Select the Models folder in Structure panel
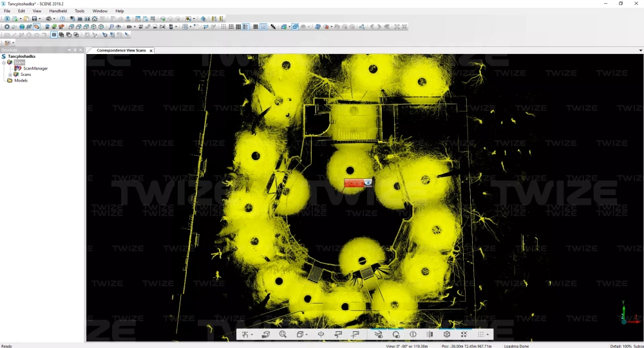The image size is (644, 348). [21, 80]
